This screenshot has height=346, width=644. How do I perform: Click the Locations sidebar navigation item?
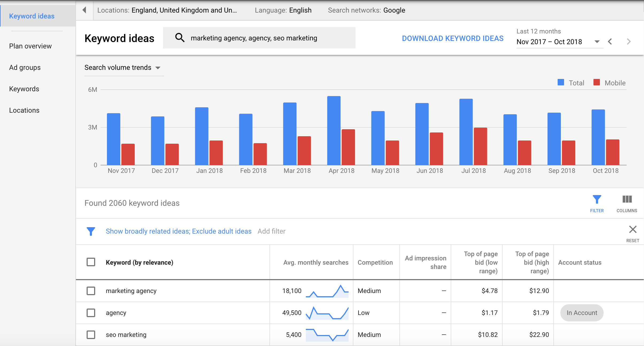pos(24,110)
